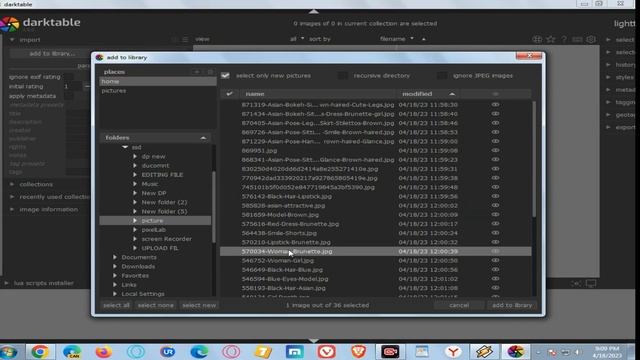Expand the Documents folder arrow
640x360 pixels.
point(115,257)
